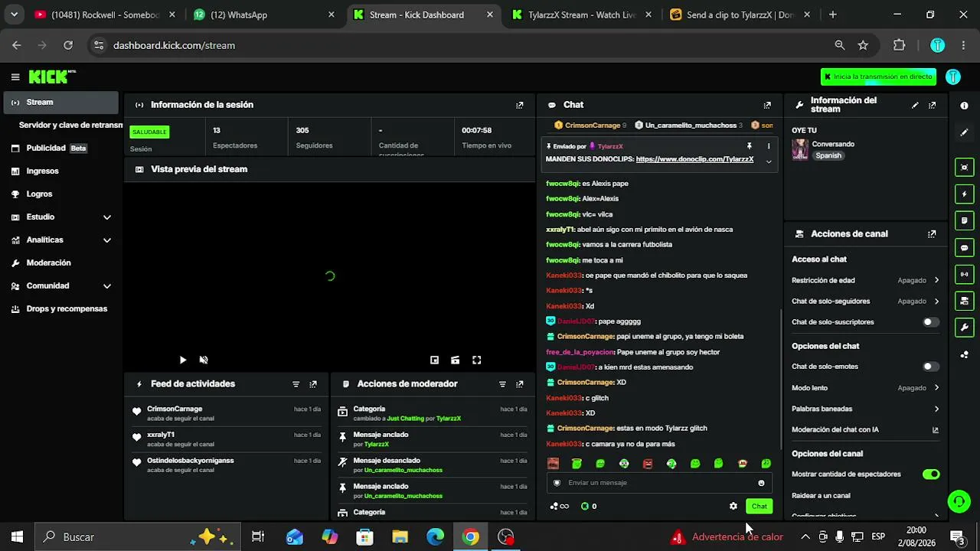Viewport: 980px width, 551px height.
Task: Open File Explorer from the taskbar
Action: click(x=400, y=537)
